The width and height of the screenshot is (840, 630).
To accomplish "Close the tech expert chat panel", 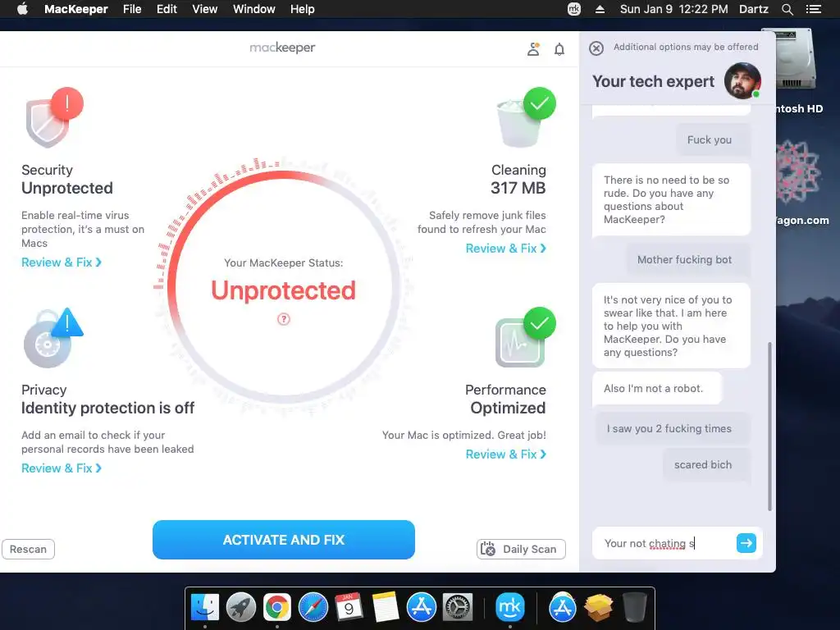I will 596,48.
